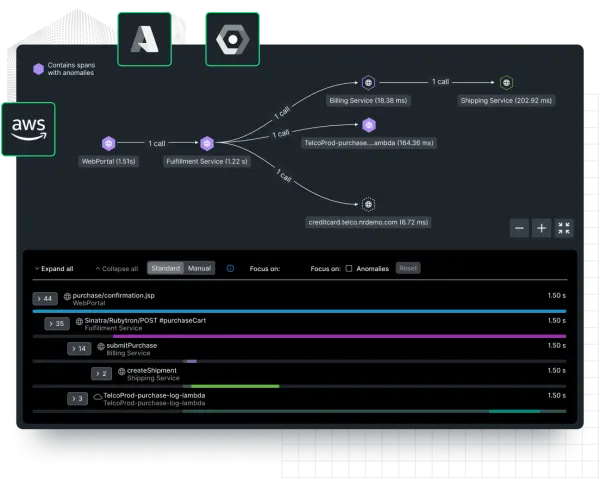This screenshot has width=600, height=490.
Task: Select the Fulfillment Service node icon
Action: pyautogui.click(x=207, y=143)
